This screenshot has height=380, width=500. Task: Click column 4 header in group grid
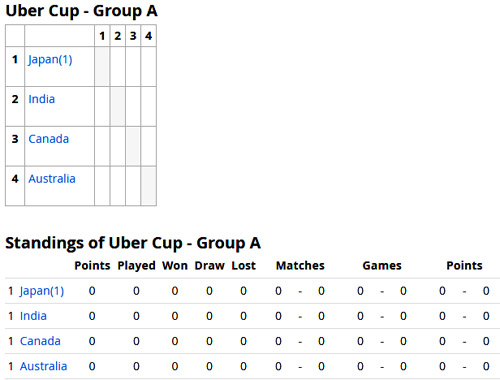pyautogui.click(x=149, y=36)
